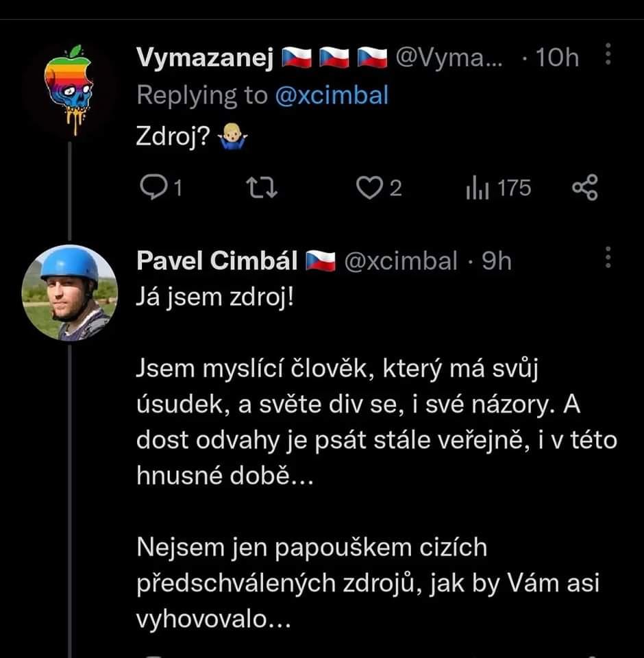Click the Pavel Cimbál display name

point(217,261)
